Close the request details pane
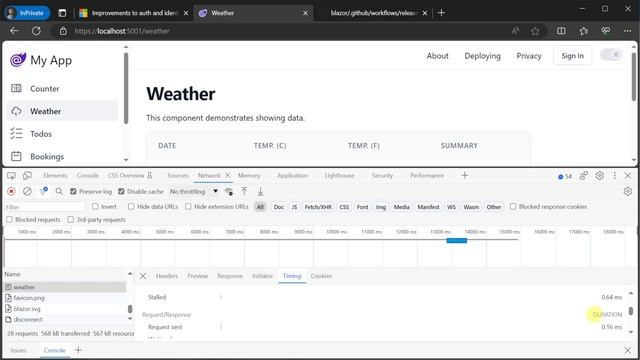 click(143, 276)
